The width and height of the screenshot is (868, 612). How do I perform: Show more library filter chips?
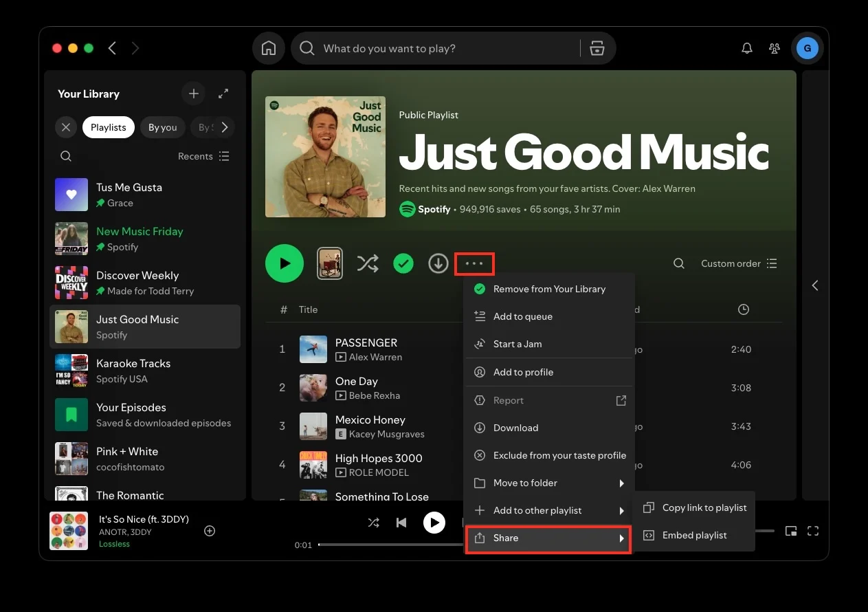pos(224,127)
